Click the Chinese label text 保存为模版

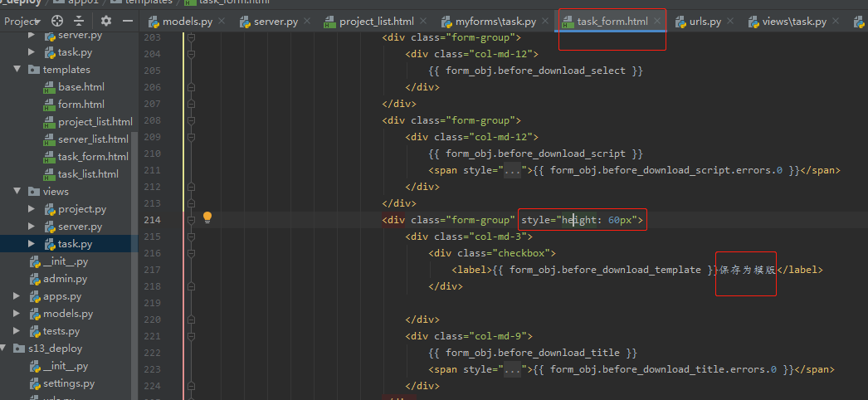click(x=748, y=271)
